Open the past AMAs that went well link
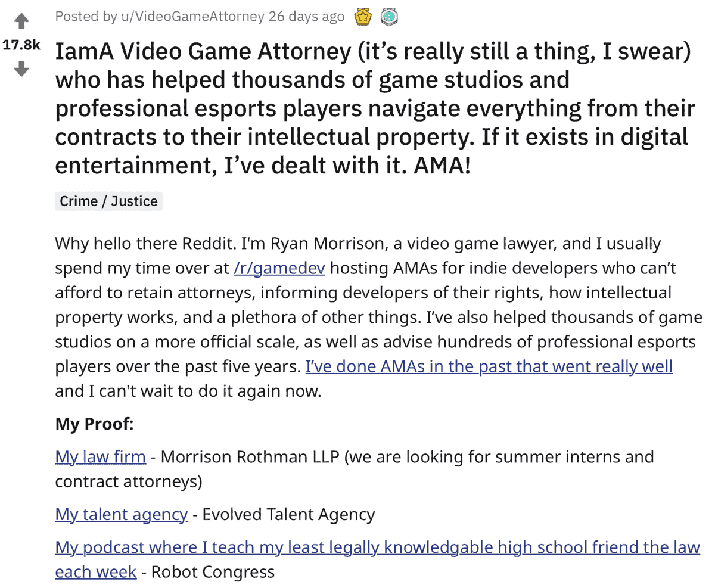715x588 pixels. tap(489, 366)
